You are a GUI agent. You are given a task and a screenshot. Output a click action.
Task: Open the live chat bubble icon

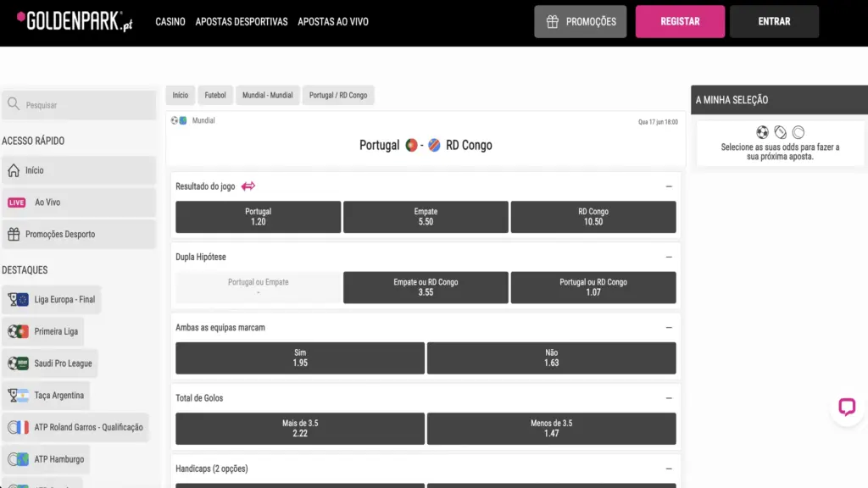[x=847, y=408]
